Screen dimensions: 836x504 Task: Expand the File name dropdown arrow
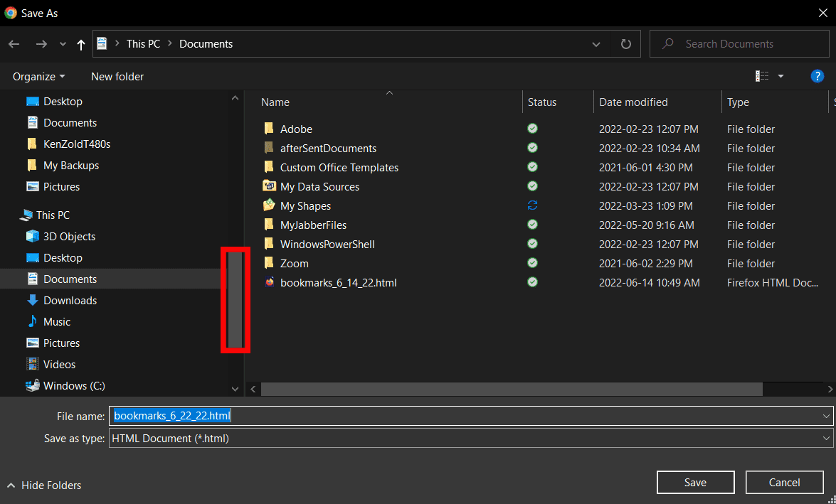pyautogui.click(x=826, y=416)
